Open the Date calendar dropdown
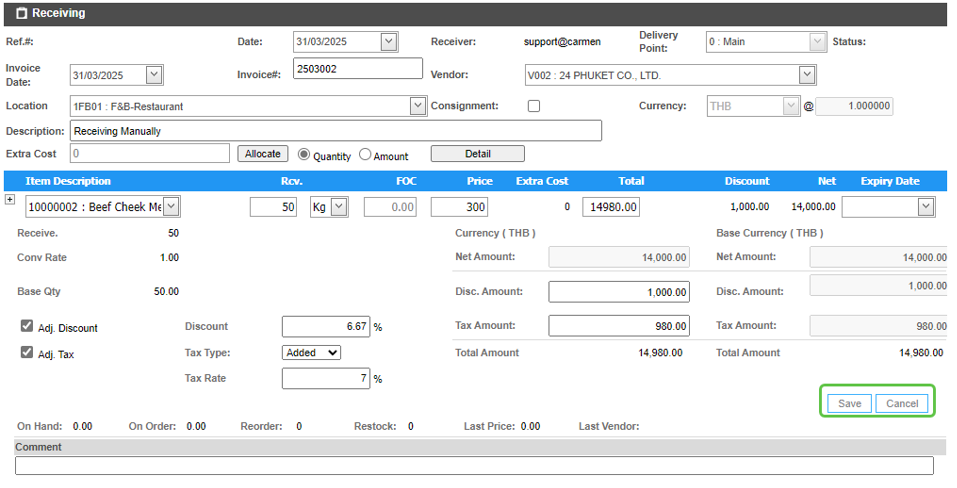The width and height of the screenshot is (957, 488). [389, 42]
